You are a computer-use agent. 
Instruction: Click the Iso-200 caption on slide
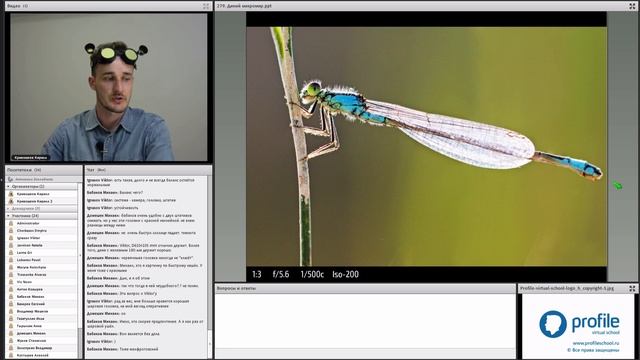click(345, 274)
